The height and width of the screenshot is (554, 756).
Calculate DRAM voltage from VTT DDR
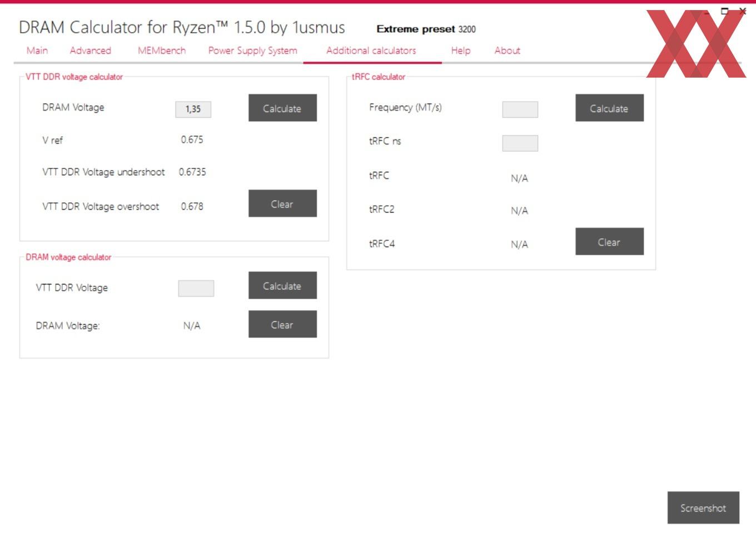(x=282, y=285)
